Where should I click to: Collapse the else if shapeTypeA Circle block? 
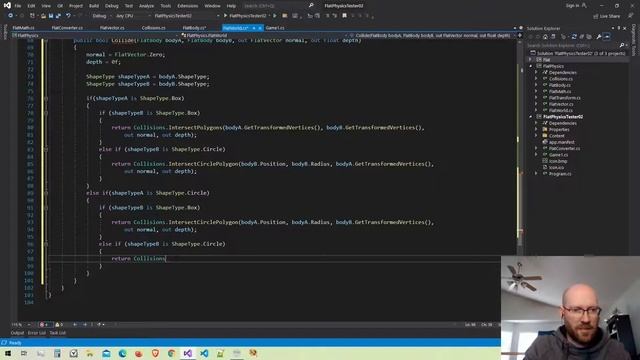click(46, 193)
